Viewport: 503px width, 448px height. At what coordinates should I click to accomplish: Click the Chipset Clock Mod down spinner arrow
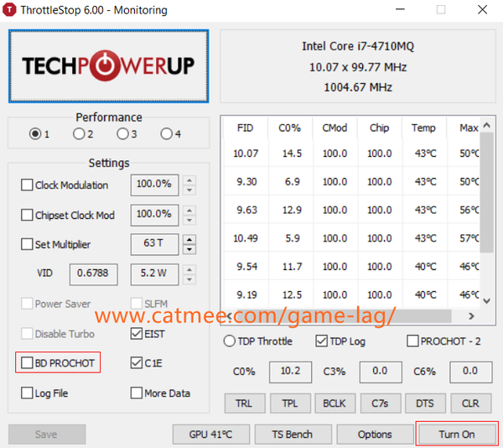tap(189, 220)
